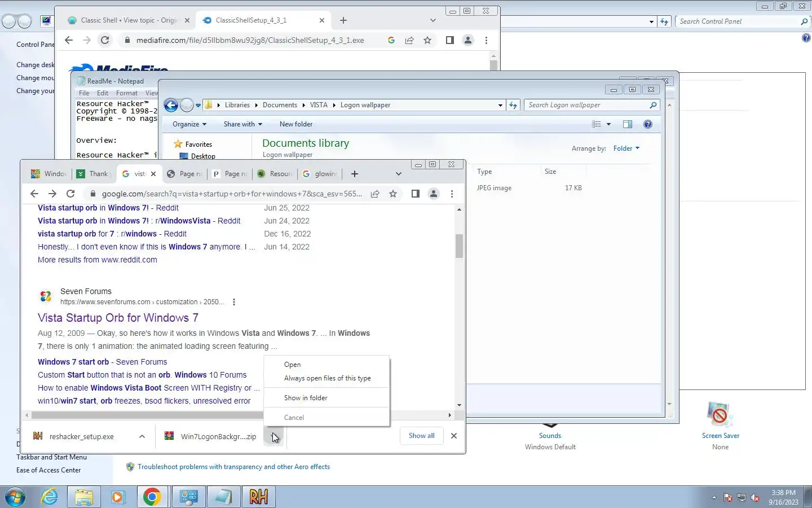Go forward in front Chrome Google search window
The height and width of the screenshot is (508, 812).
(x=52, y=194)
